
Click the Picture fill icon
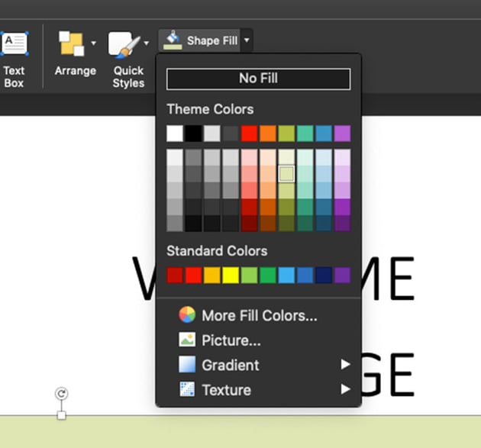187,340
